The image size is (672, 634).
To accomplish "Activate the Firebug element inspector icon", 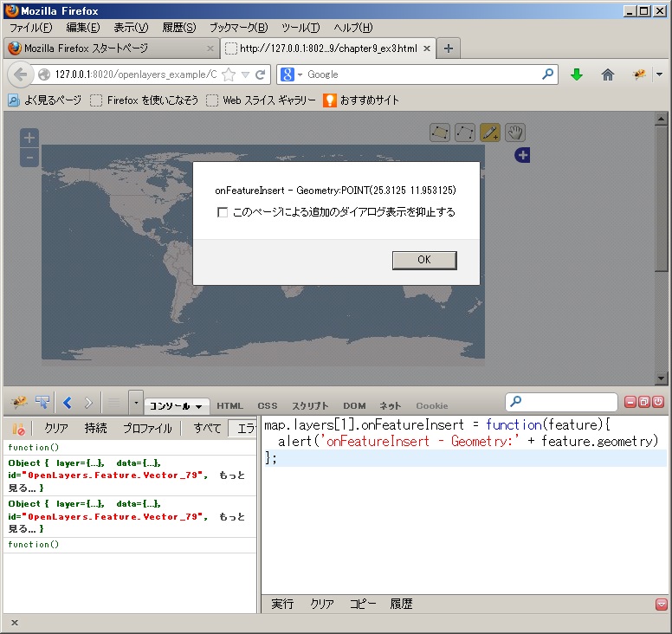I will 42,403.
